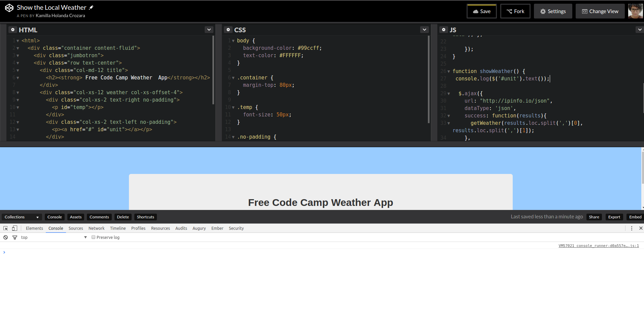Collapse the .temp rule fold arrow
This screenshot has height=324, width=644.
(x=233, y=107)
